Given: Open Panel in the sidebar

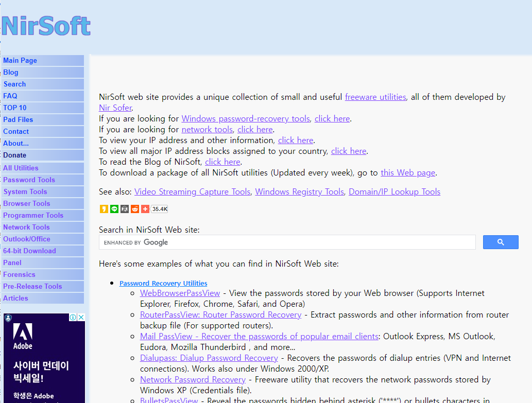Looking at the screenshot, I should point(43,263).
